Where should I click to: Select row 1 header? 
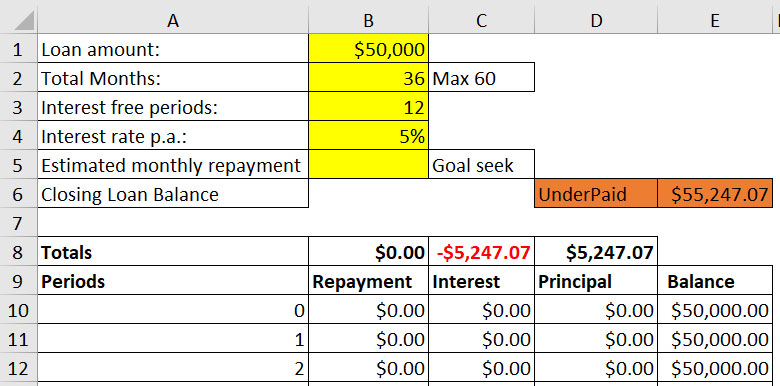[18, 48]
